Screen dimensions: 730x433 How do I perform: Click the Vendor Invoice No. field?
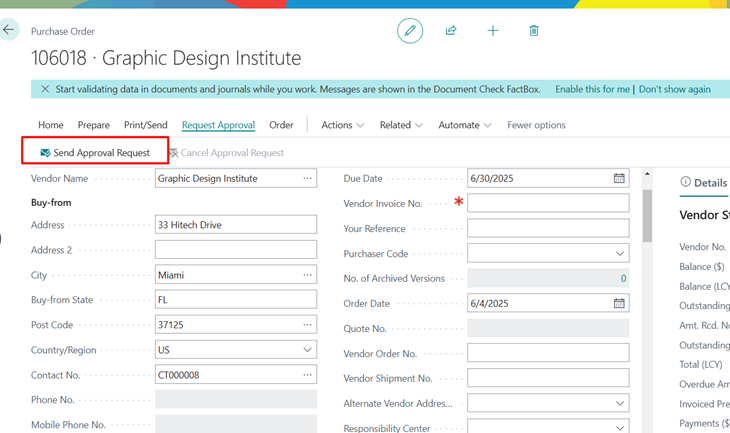548,203
